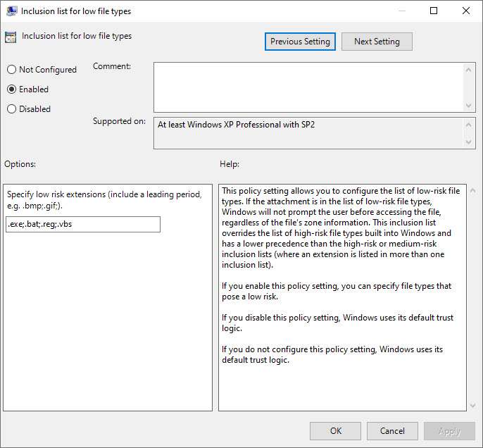Click the Apply button
This screenshot has height=448, width=483.
pyautogui.click(x=449, y=431)
